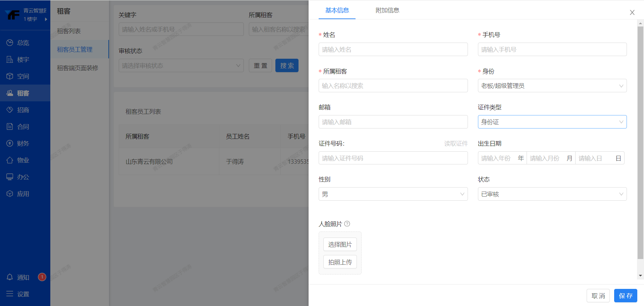The height and width of the screenshot is (306, 644).
Task: Open the 设置 settings icon in sidebar
Action: tap(10, 294)
